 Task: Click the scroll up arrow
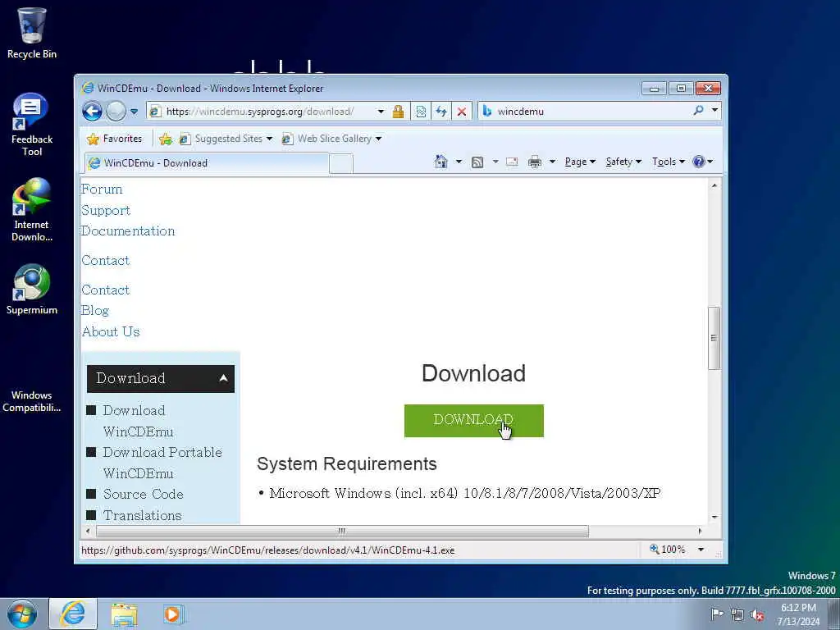pos(714,185)
